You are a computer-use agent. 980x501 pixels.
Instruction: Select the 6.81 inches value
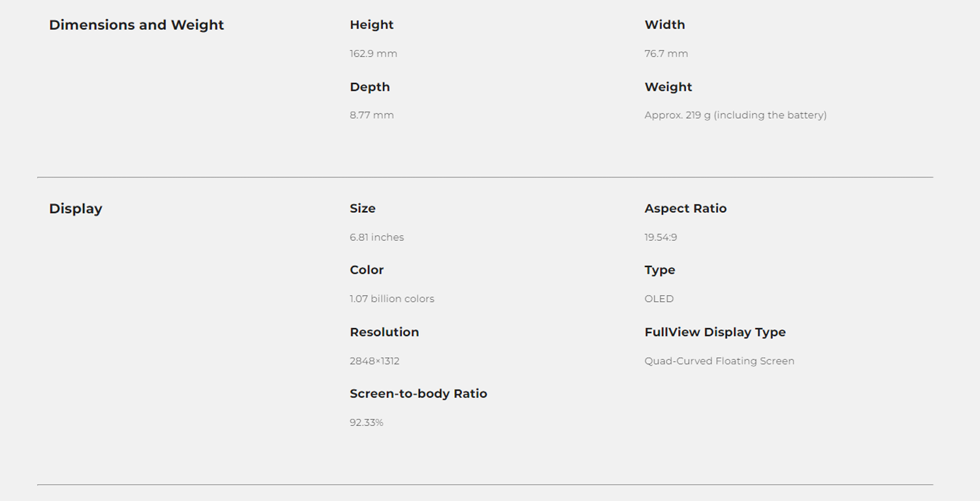[377, 237]
